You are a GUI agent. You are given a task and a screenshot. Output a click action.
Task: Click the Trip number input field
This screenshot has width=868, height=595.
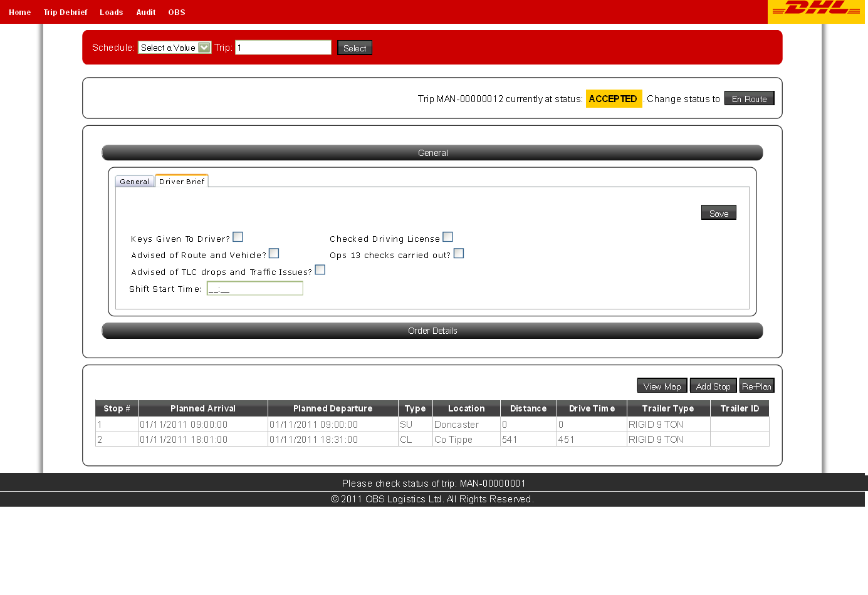283,48
